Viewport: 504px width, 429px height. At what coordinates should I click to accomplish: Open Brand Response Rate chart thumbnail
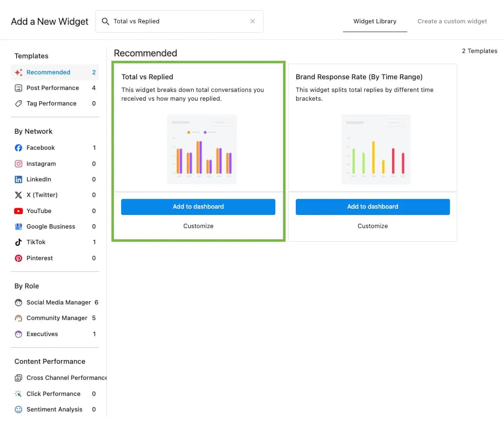(x=376, y=149)
